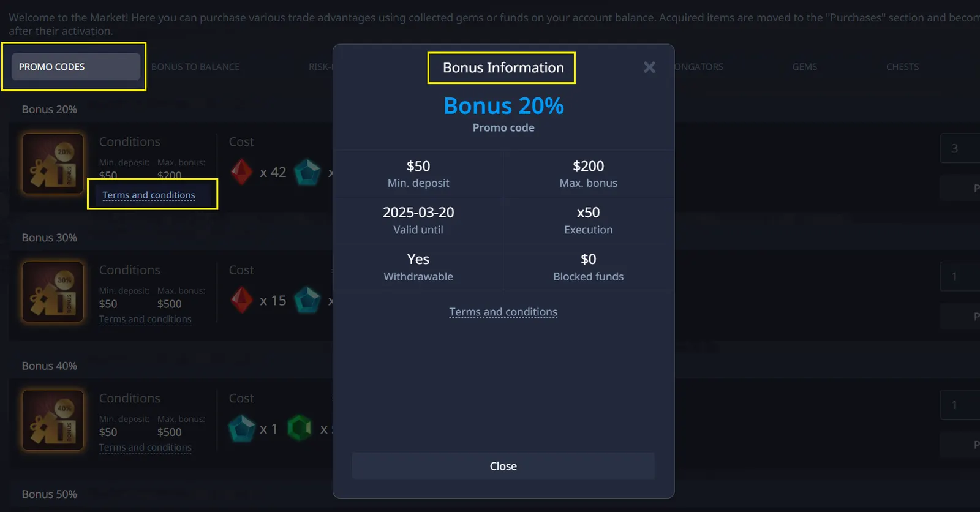
Task: Click the 40% bonus gift icon
Action: [x=53, y=420]
